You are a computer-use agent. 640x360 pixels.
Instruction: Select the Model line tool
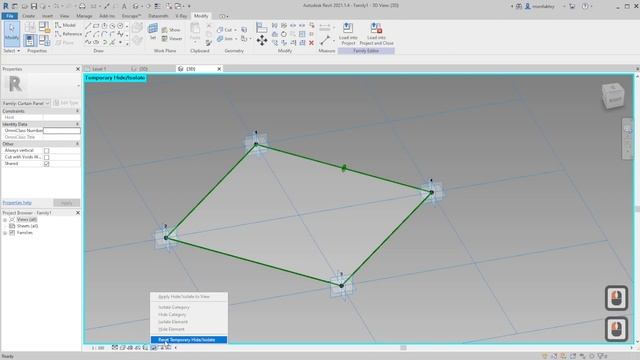coord(65,25)
